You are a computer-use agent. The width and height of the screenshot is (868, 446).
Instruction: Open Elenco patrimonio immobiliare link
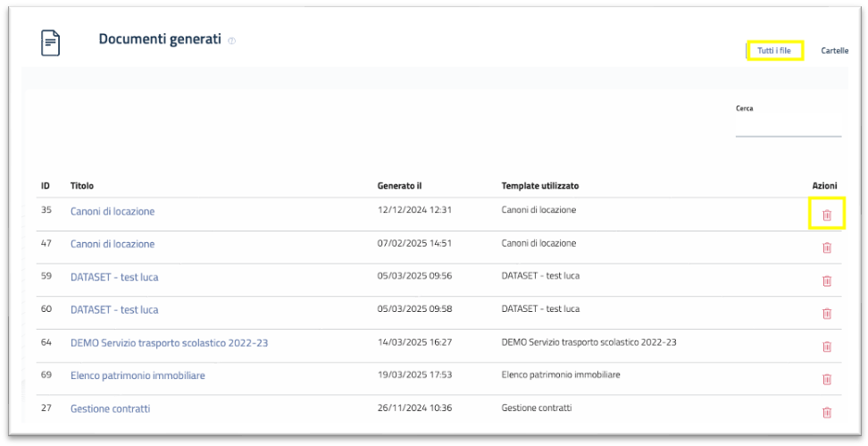coord(138,376)
